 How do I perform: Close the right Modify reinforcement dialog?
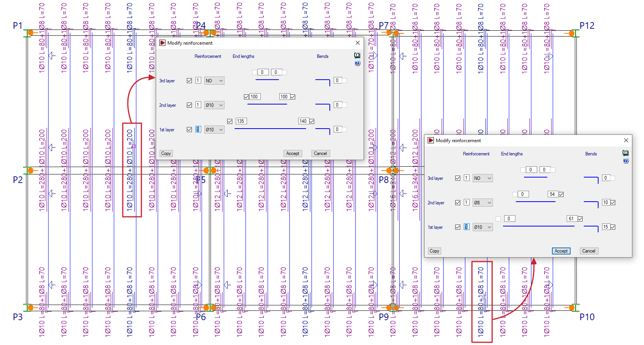point(626,140)
